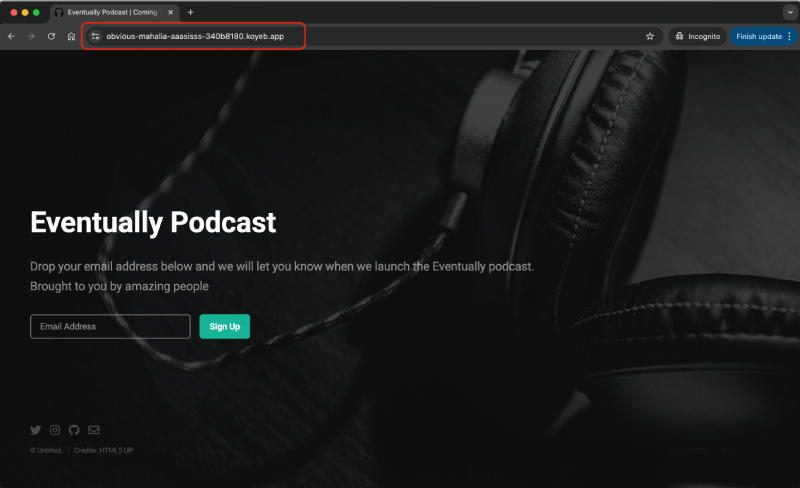Open Chrome's three-dot menu
The width and height of the screenshot is (800, 488).
click(789, 36)
